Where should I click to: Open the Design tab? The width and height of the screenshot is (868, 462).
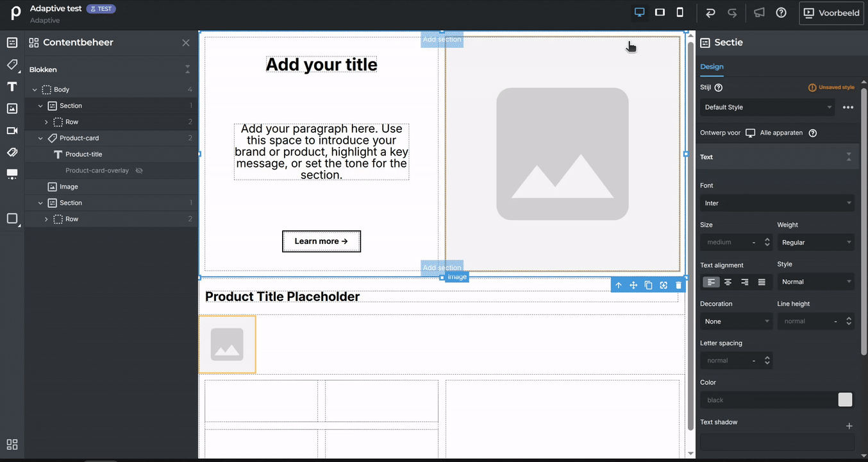click(x=712, y=67)
